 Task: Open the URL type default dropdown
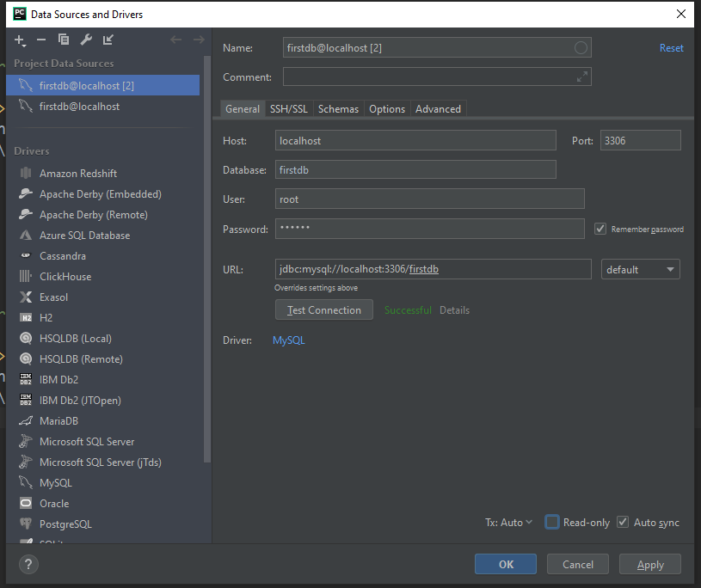640,269
